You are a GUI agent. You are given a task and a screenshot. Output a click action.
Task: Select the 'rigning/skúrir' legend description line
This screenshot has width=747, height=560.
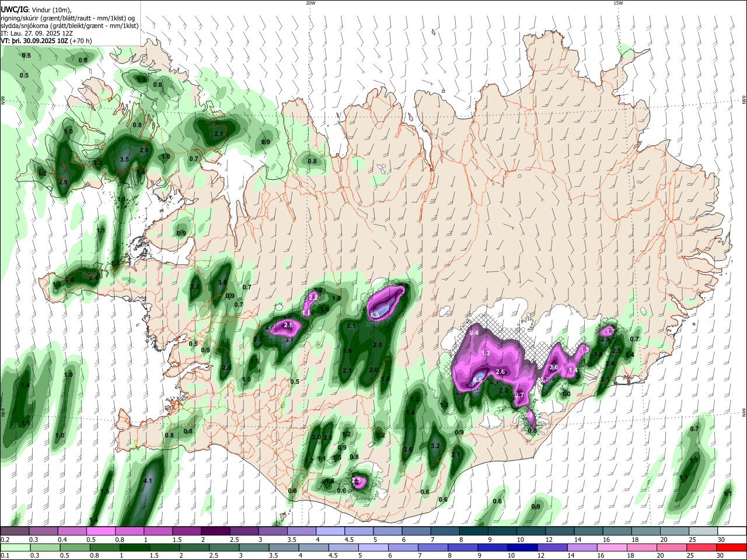67,18
